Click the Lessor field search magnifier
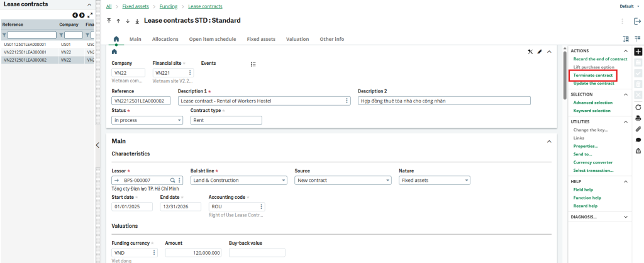This screenshot has height=263, width=644. pyautogui.click(x=173, y=180)
